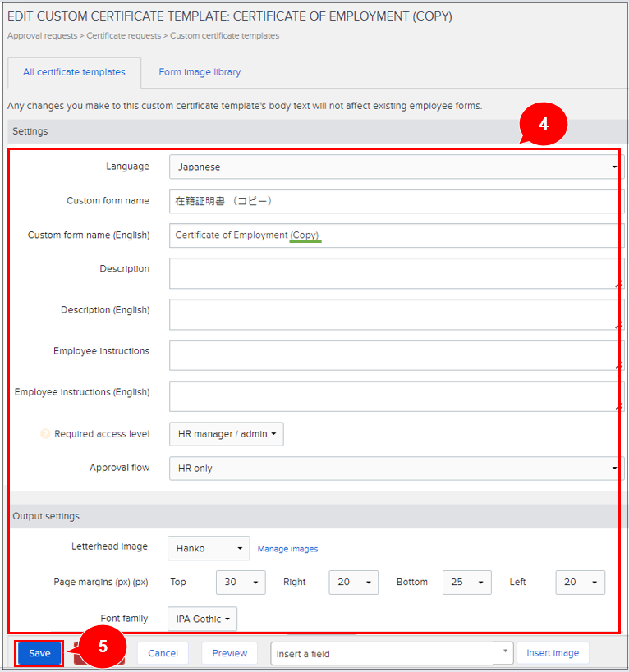The image size is (629, 672).
Task: Open the Language dropdown
Action: pos(396,167)
